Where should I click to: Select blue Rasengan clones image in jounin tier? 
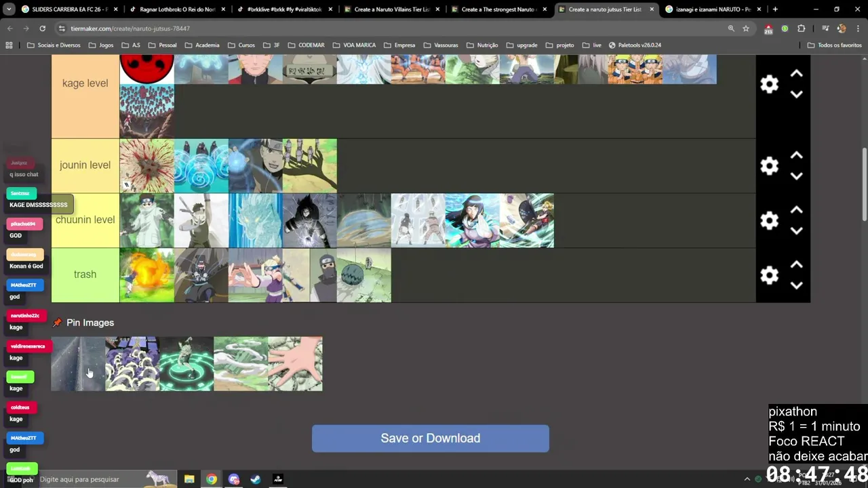click(x=201, y=166)
